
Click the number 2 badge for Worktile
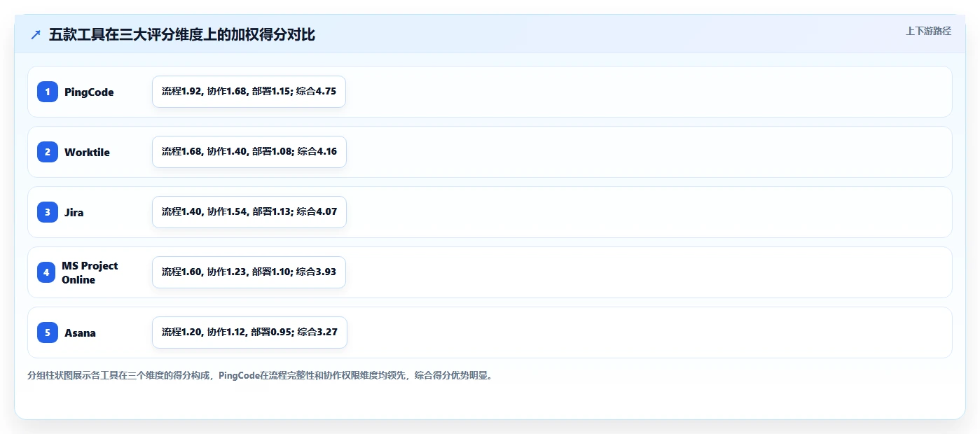click(48, 152)
